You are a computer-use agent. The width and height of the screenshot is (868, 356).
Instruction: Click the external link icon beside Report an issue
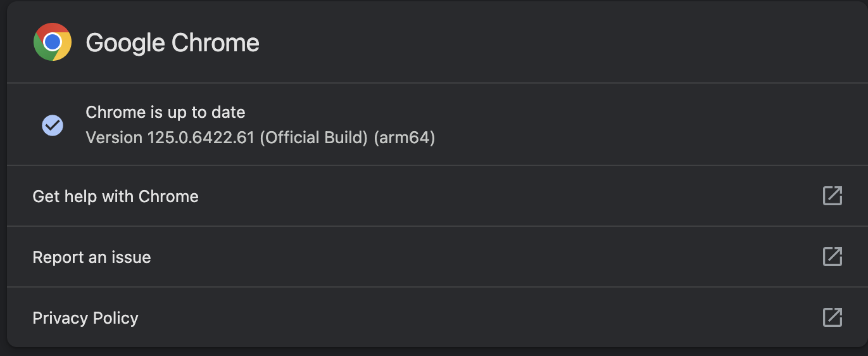click(x=832, y=257)
